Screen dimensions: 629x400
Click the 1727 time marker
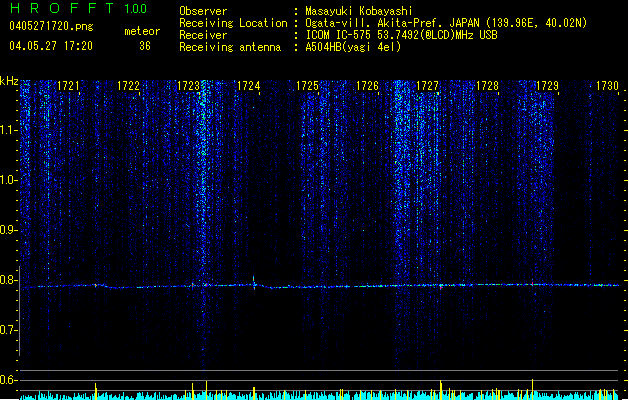pyautogui.click(x=427, y=86)
